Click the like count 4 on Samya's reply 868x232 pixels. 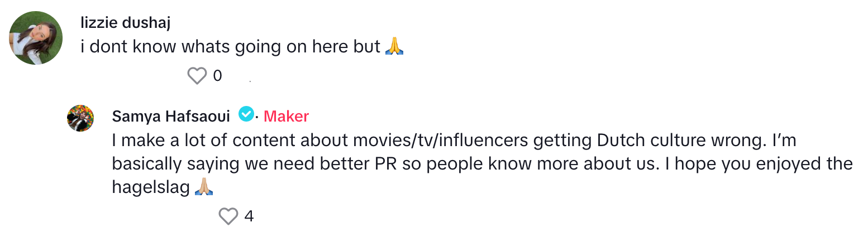tap(249, 216)
